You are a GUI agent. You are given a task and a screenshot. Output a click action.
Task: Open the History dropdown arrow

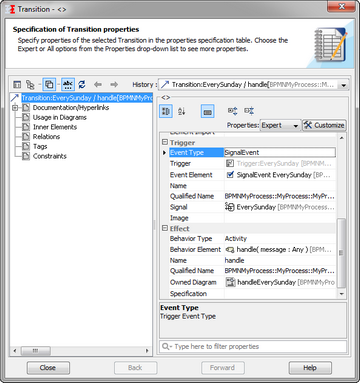(343, 85)
